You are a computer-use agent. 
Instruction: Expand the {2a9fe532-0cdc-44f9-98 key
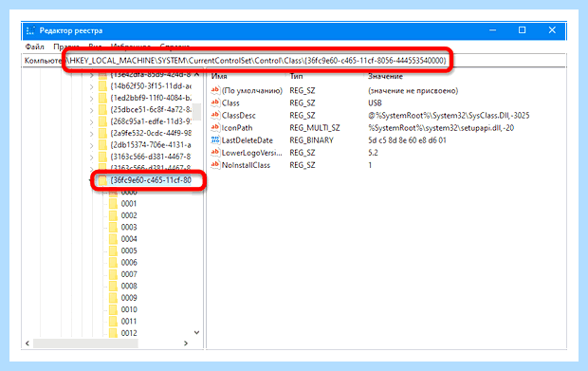(91, 134)
